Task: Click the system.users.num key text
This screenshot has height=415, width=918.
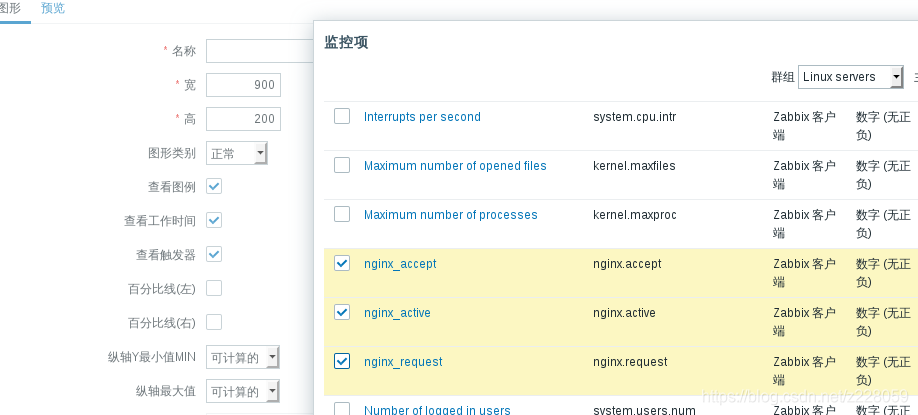Action: click(644, 410)
